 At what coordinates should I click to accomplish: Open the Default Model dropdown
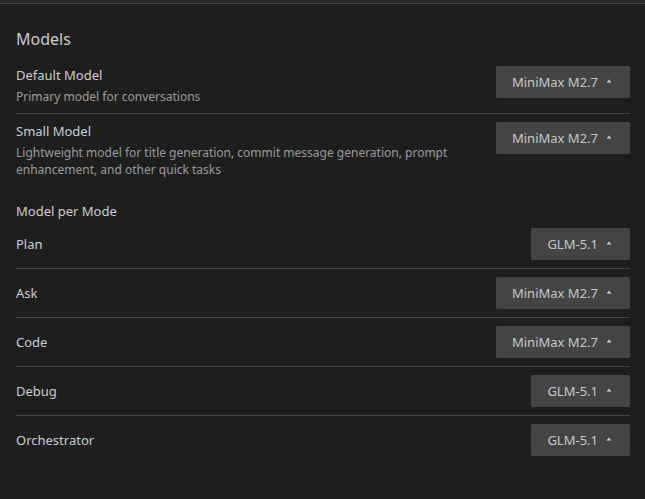[x=562, y=82]
